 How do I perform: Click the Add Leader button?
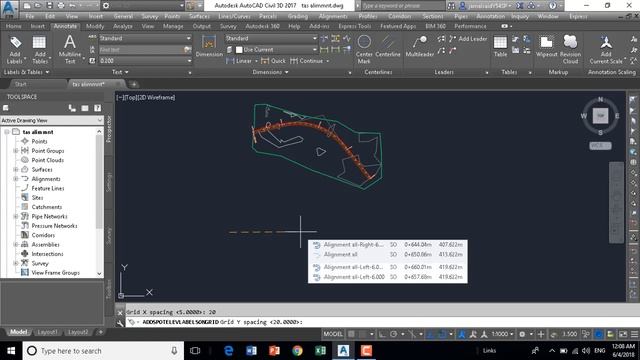click(x=468, y=39)
